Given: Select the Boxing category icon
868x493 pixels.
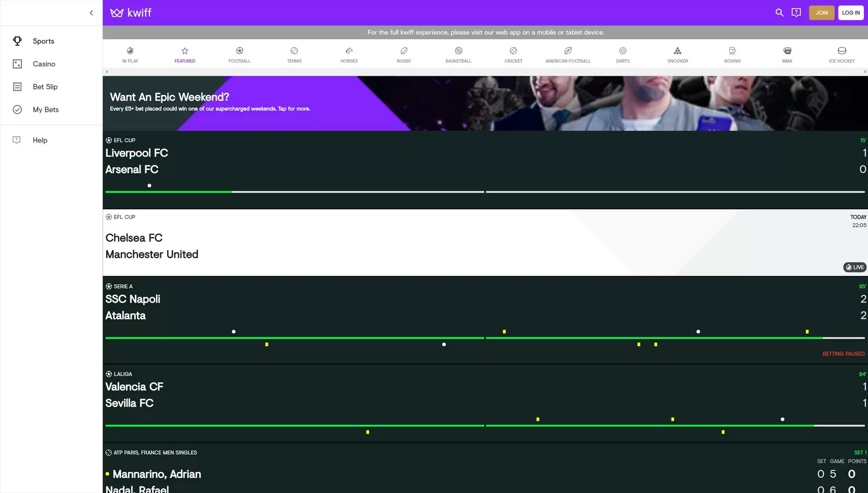Looking at the screenshot, I should [x=732, y=51].
